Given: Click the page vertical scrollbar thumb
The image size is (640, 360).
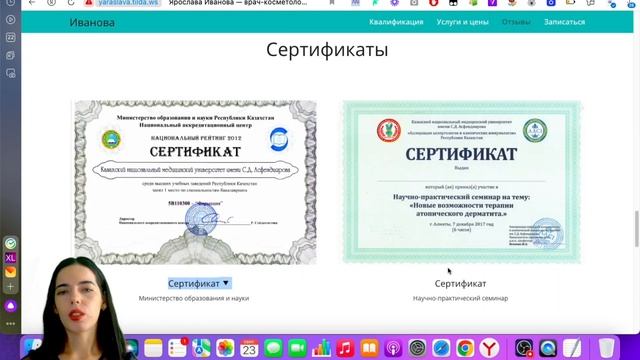Looking at the screenshot, I should coord(636,229).
